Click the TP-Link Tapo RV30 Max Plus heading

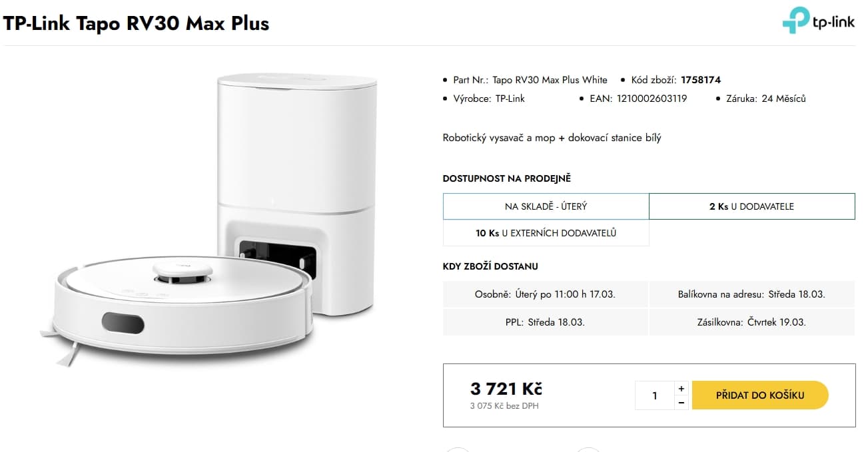pyautogui.click(x=137, y=23)
